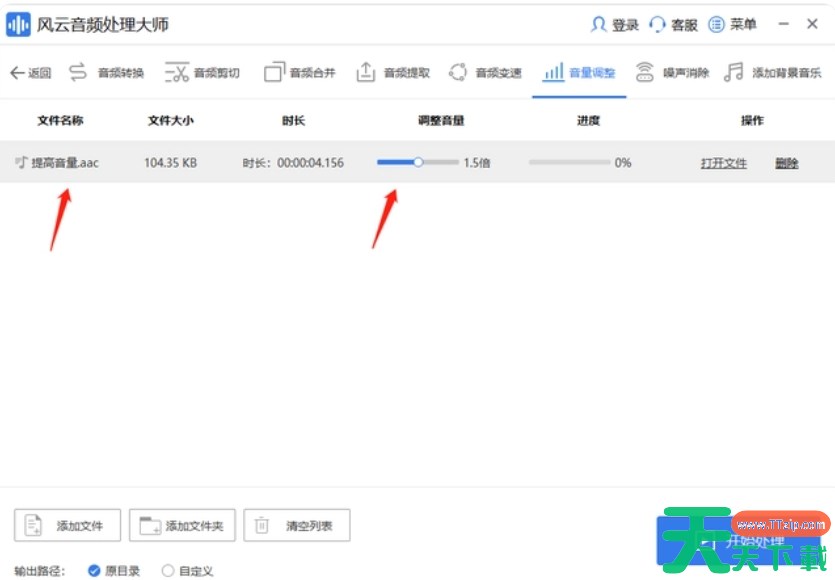
Task: Click the volume adjustment slider handle
Action: click(419, 162)
